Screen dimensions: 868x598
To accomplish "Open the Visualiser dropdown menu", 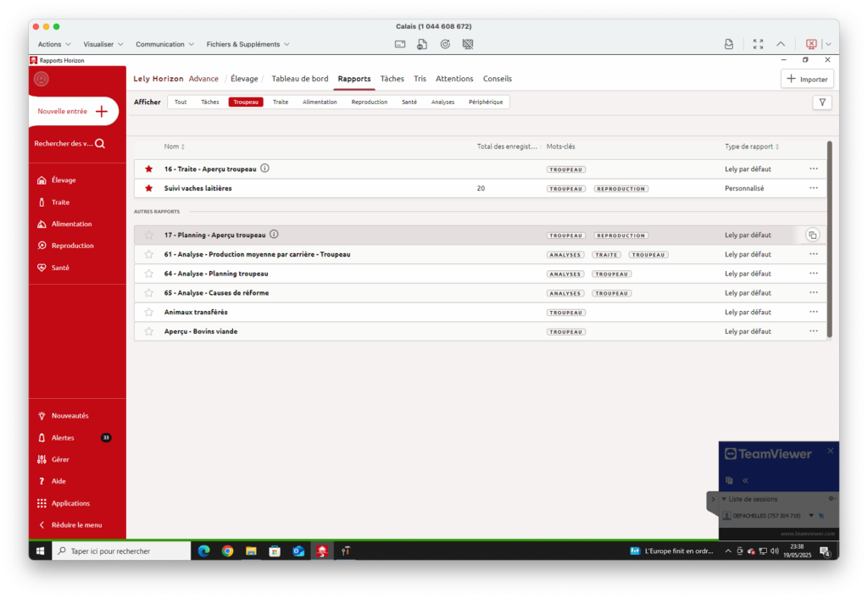I will (x=103, y=44).
